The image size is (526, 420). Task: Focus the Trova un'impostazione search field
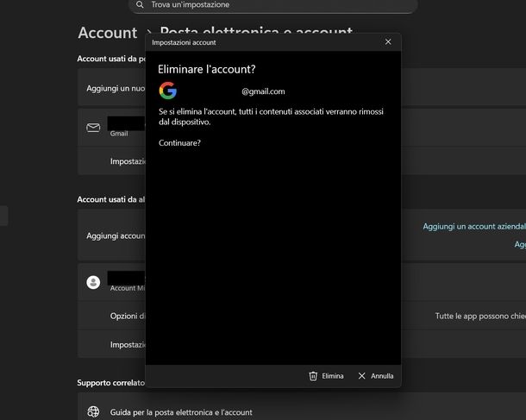pyautogui.click(x=276, y=5)
